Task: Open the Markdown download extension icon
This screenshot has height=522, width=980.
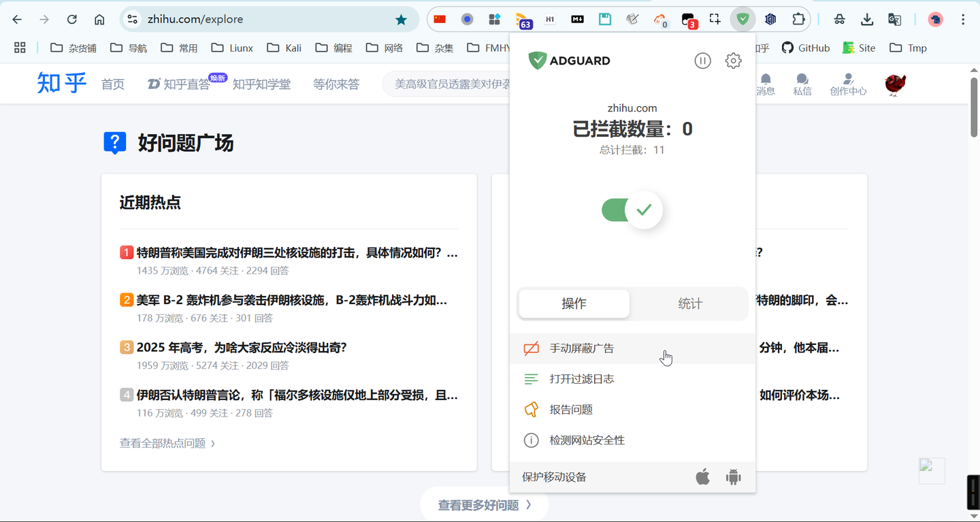Action: pyautogui.click(x=576, y=19)
